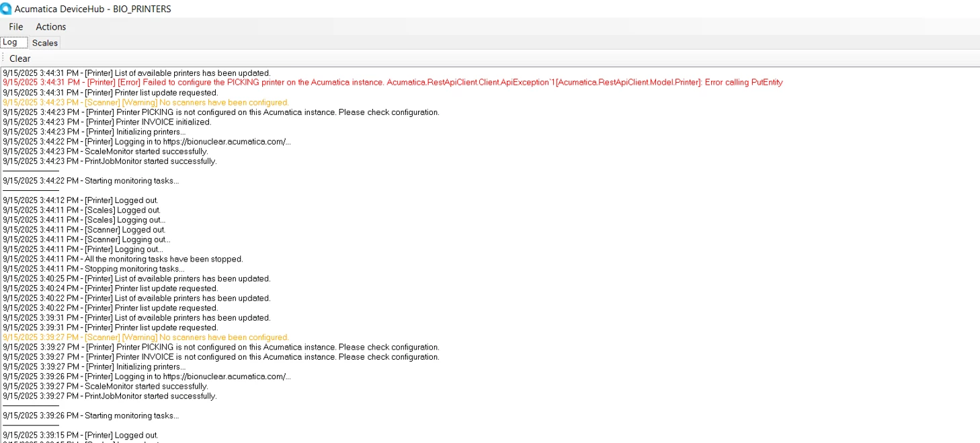Select the 'Stopping monitoring tasks...' log line
The image size is (980, 443).
93,269
